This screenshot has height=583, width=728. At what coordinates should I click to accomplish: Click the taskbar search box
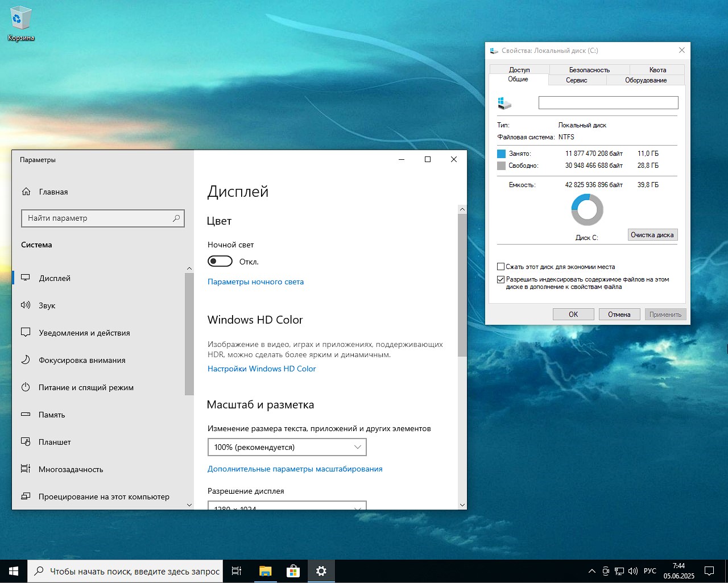click(x=125, y=571)
